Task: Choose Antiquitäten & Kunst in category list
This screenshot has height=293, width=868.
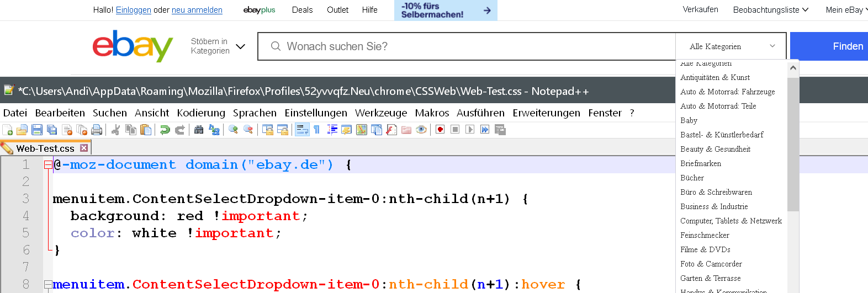Action: point(714,77)
